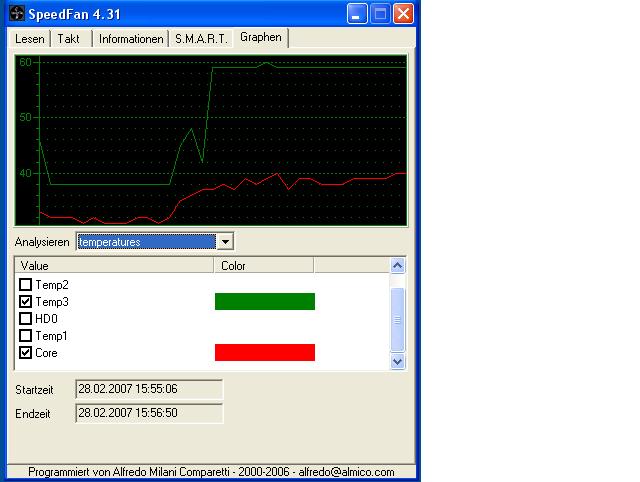Click the Endzeit date field
640x482 pixels.
click(149, 413)
